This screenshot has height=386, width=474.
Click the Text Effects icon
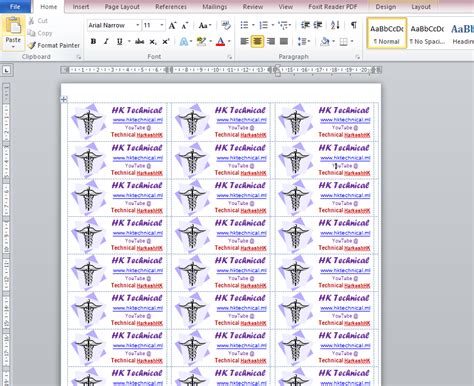pyautogui.click(x=183, y=42)
